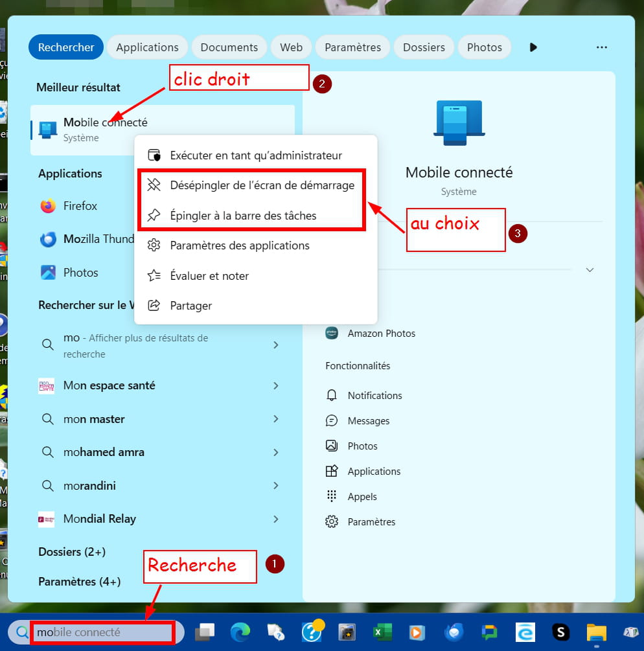This screenshot has height=651, width=644.
Task: Click the taskbar search input field
Action: point(102,632)
